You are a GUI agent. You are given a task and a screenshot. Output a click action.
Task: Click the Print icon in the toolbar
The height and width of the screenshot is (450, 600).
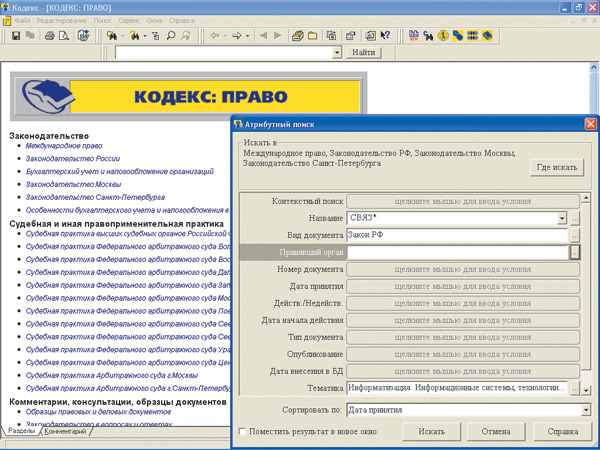point(49,36)
